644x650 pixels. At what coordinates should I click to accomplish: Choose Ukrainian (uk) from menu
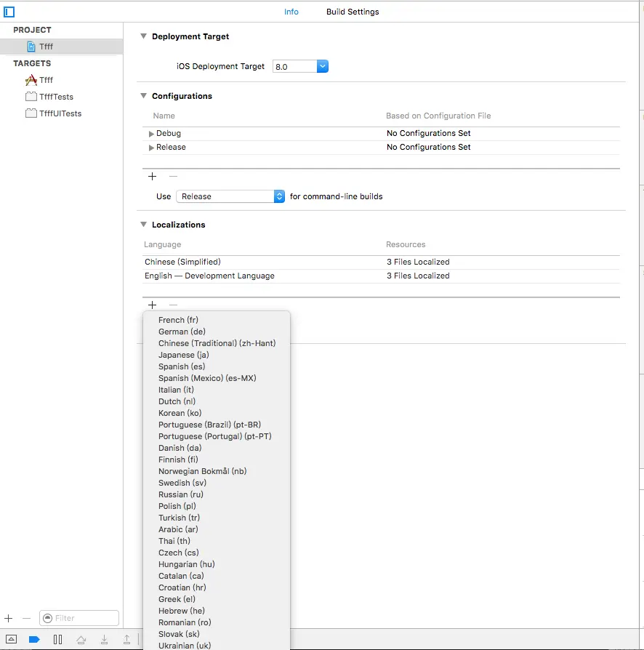217,645
